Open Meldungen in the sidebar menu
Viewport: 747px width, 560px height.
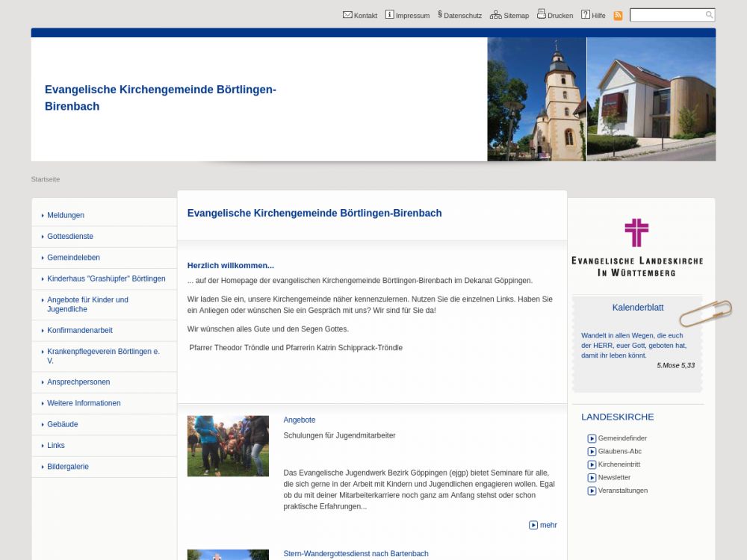point(66,215)
